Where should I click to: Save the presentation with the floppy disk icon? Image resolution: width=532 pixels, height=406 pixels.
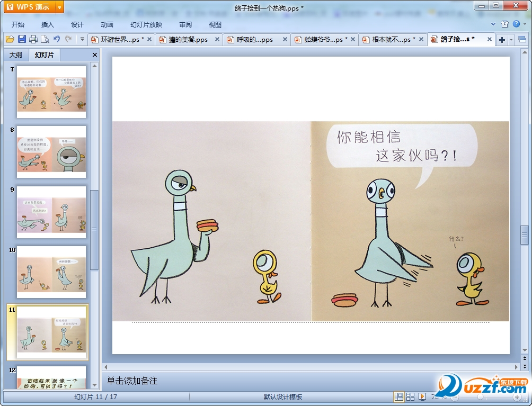coord(22,39)
